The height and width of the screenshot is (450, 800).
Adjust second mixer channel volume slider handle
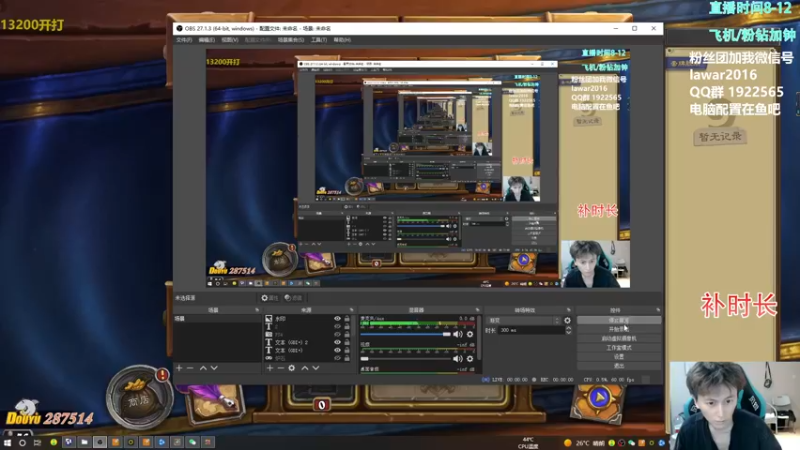click(364, 359)
